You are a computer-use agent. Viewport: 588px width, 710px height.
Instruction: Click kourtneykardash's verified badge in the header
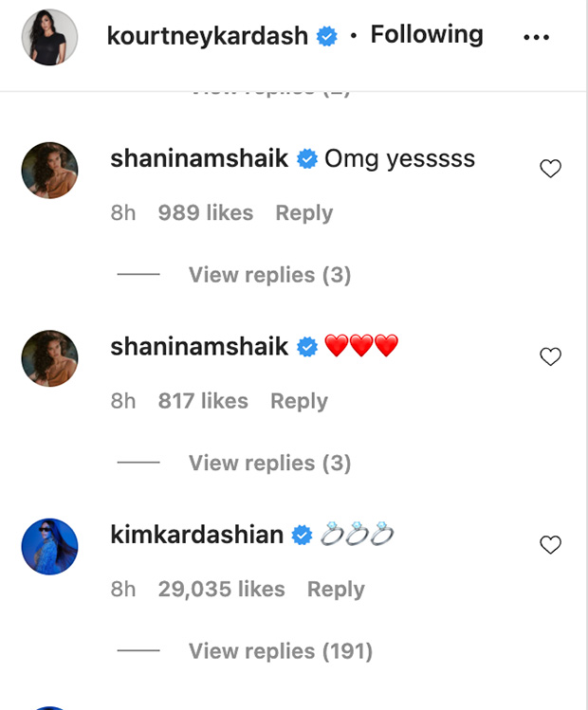(327, 37)
